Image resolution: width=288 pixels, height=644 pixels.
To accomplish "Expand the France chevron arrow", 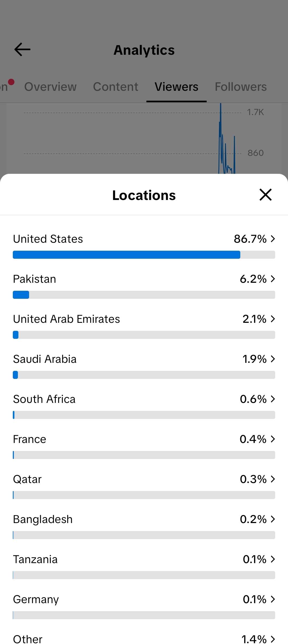I will 273,439.
